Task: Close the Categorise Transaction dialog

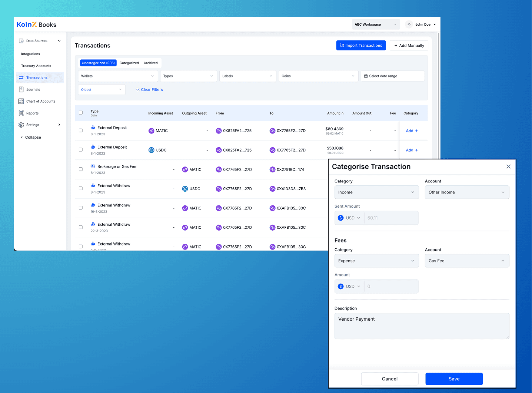Action: [508, 167]
